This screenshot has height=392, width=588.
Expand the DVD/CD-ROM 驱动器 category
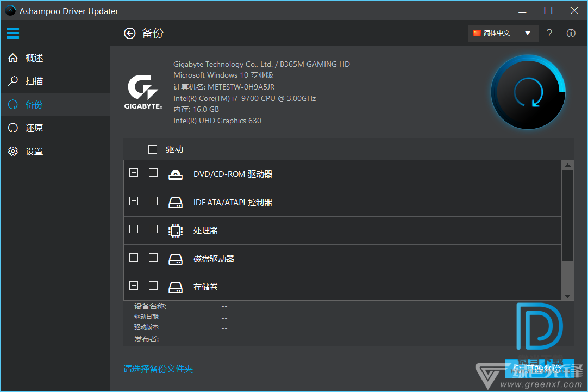coord(134,173)
